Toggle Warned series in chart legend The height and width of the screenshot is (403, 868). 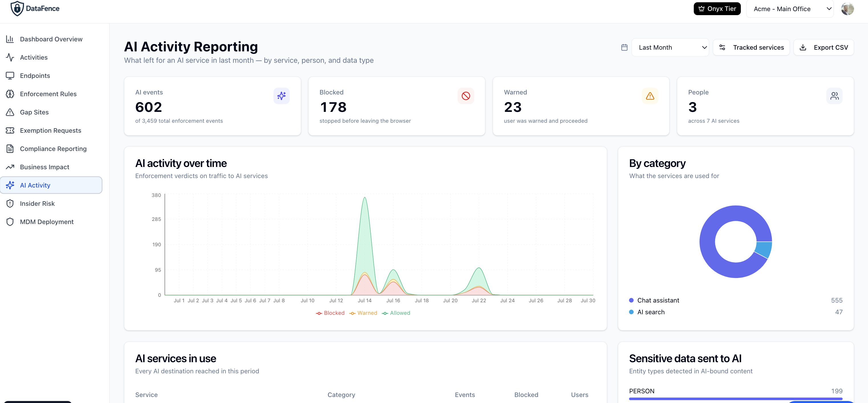point(363,313)
